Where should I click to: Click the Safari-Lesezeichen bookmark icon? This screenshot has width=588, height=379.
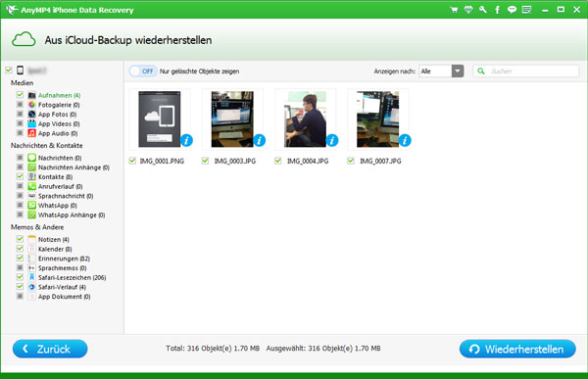pos(32,277)
